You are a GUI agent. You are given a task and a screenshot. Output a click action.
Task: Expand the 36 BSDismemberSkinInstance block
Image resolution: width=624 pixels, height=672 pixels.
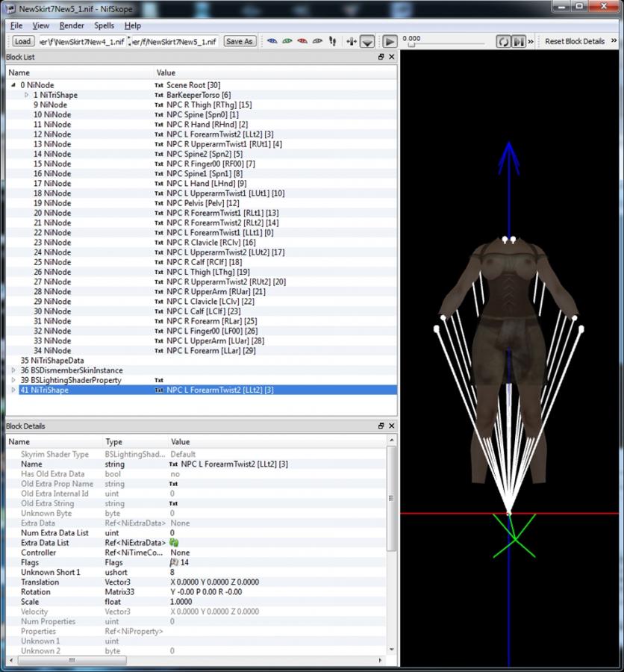13,370
